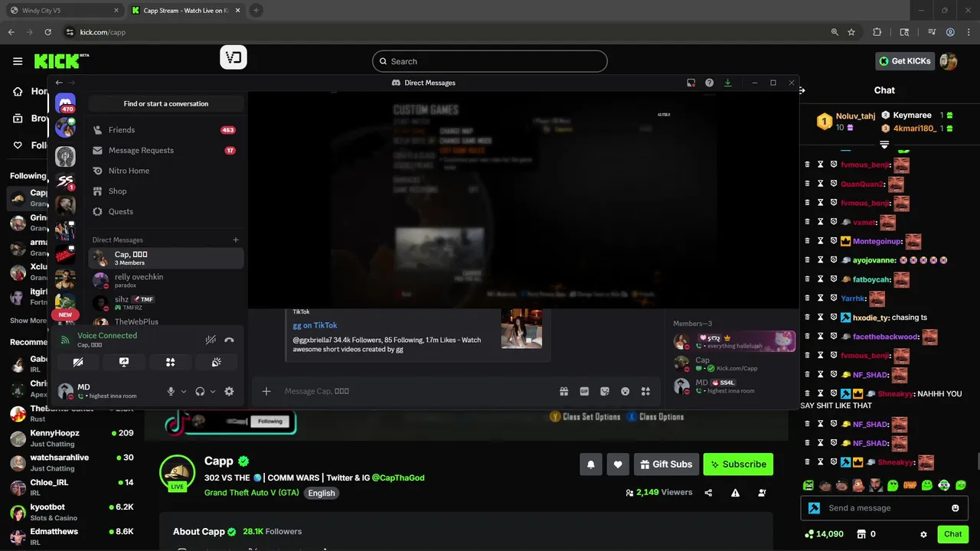Open the soundboard in voice panel
980x551 pixels.
(x=217, y=362)
